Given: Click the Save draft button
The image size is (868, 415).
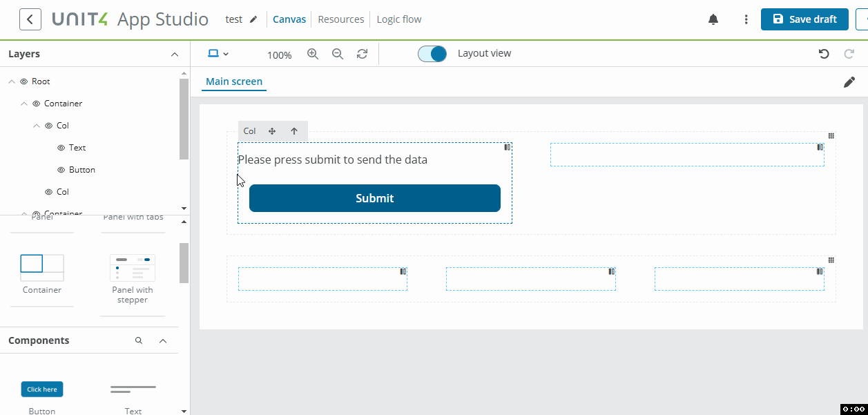Looking at the screenshot, I should 804,19.
